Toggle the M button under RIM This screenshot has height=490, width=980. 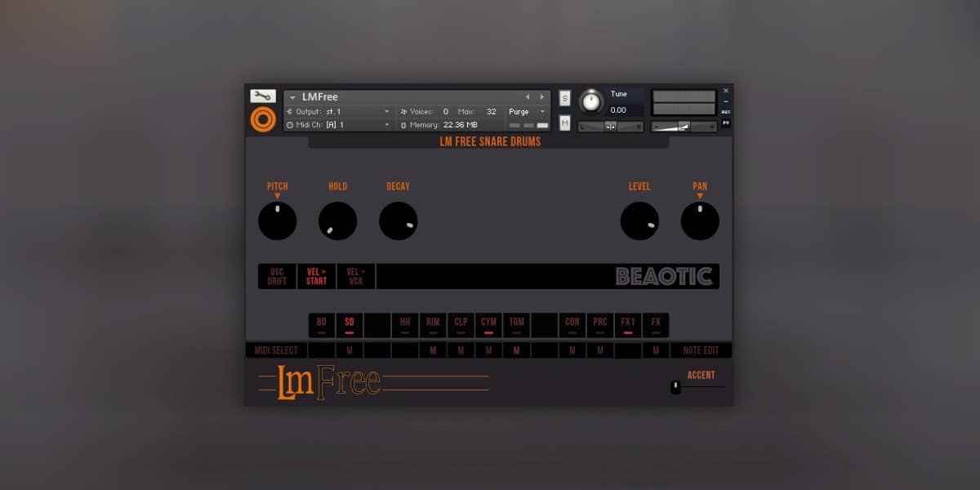point(433,350)
